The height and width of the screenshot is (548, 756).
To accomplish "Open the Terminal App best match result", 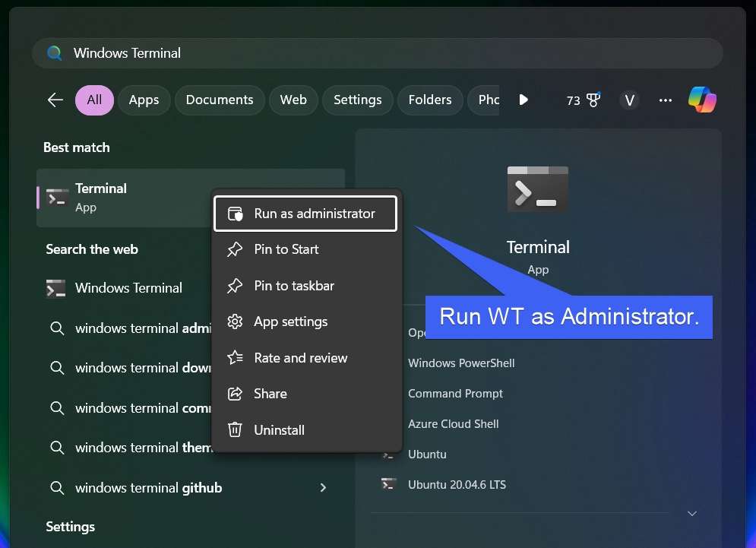I will (125, 198).
